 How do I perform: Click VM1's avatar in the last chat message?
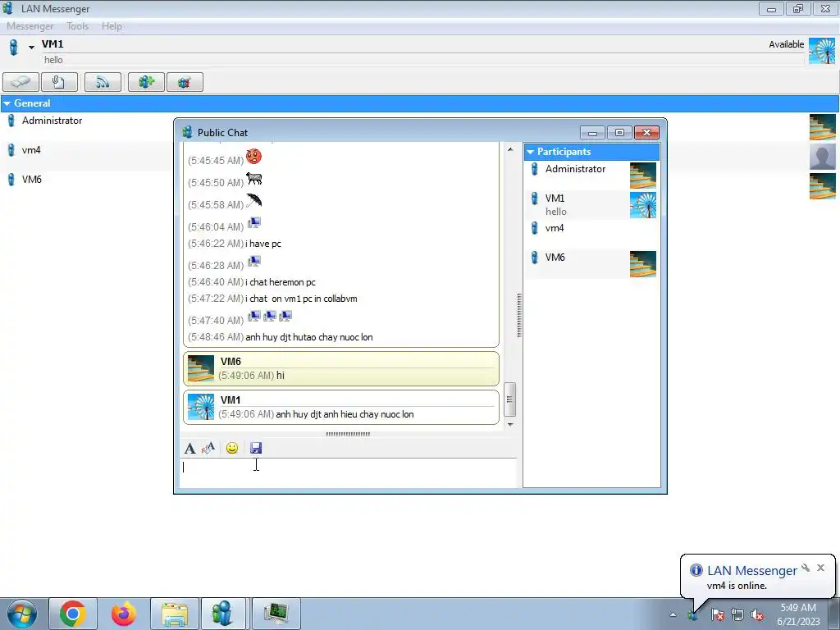point(201,408)
